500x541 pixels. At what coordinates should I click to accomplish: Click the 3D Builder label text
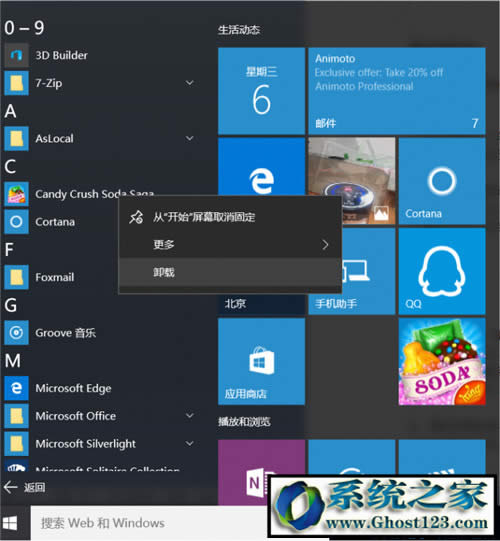62,55
